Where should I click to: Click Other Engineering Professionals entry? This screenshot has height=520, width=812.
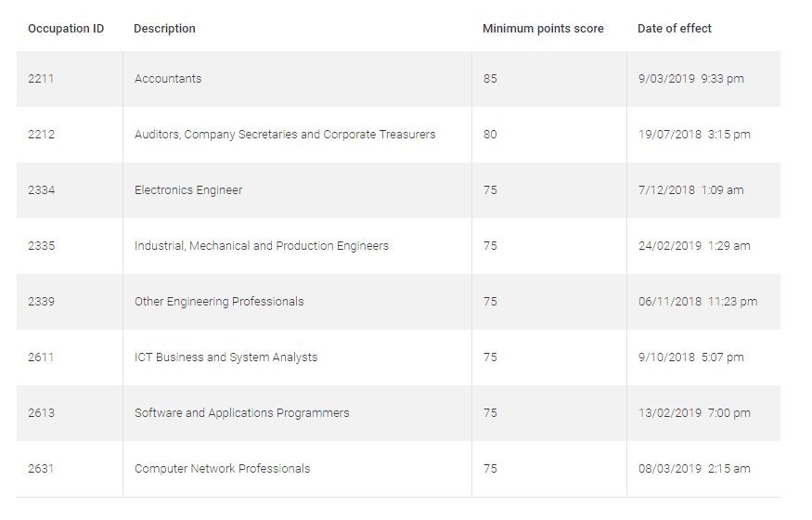219,302
